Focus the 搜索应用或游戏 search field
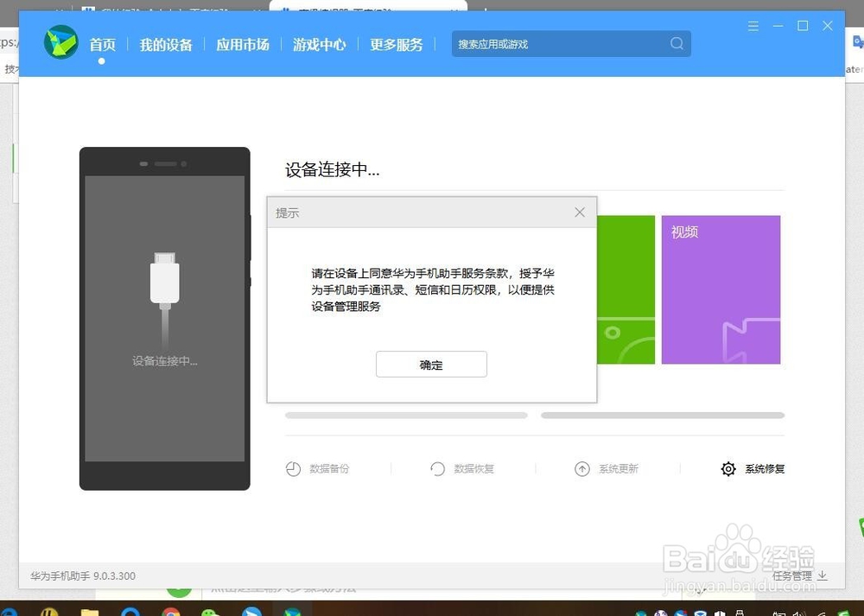This screenshot has width=864, height=616. click(x=571, y=43)
